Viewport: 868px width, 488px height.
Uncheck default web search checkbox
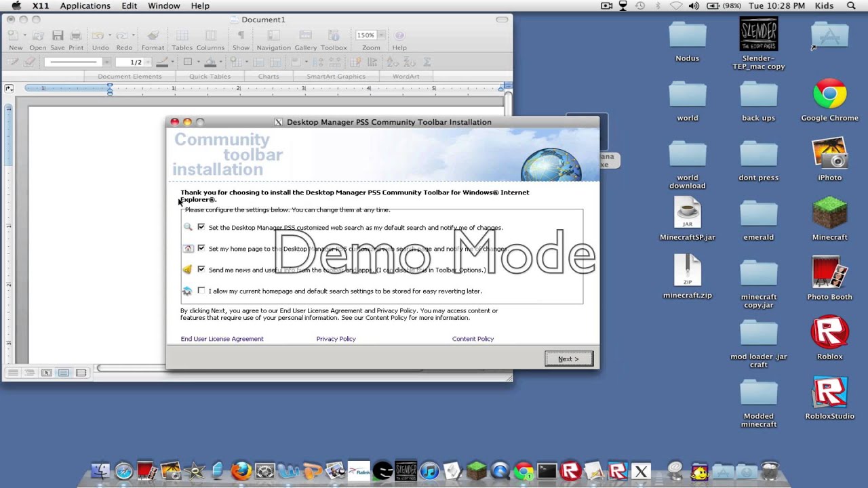(x=201, y=227)
